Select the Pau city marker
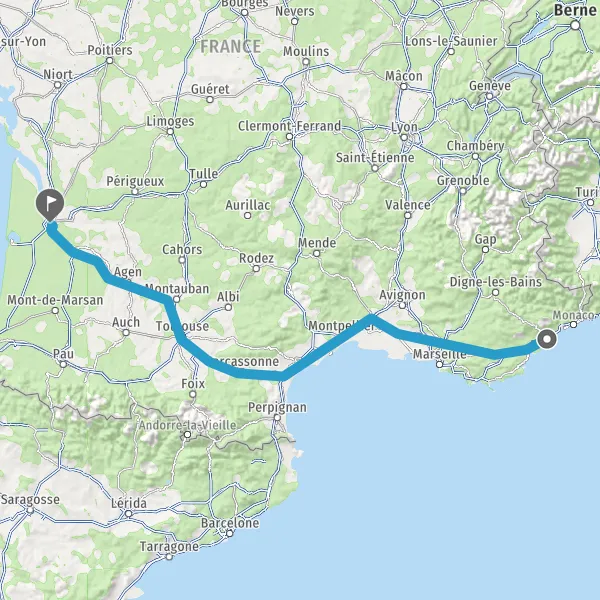The height and width of the screenshot is (600, 600). [x=64, y=364]
